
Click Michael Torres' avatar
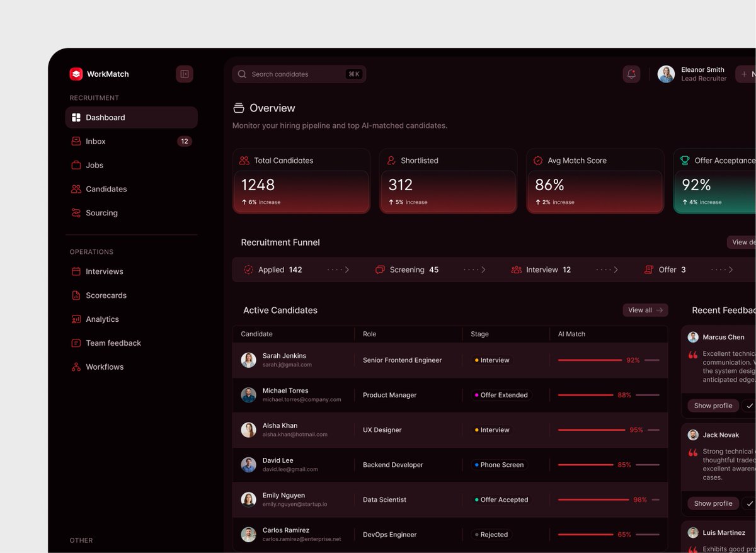coord(248,395)
